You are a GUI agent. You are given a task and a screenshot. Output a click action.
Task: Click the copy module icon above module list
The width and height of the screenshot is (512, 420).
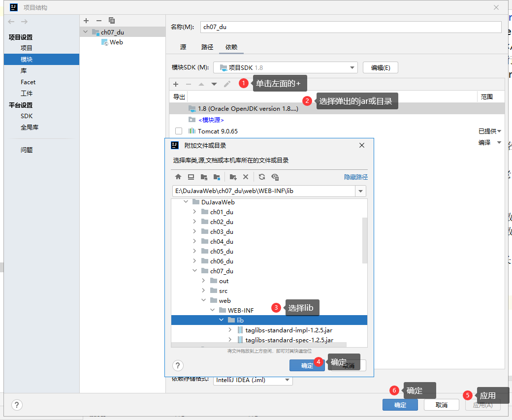click(x=112, y=21)
